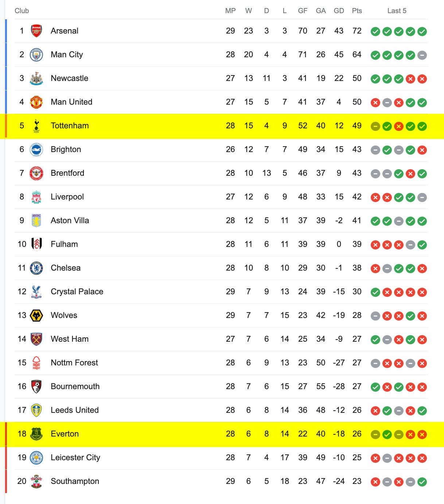Select the Leicester City row name
Image resolution: width=444 pixels, height=504 pixels.
[x=75, y=457]
